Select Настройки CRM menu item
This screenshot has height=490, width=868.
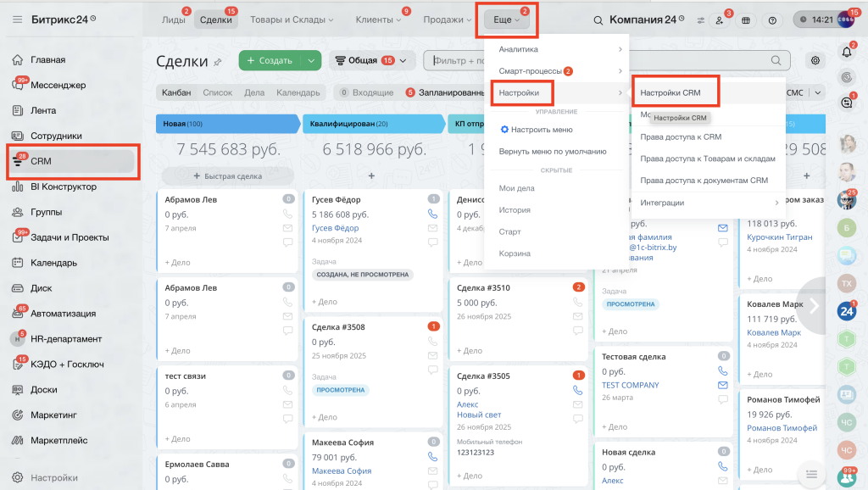coord(670,92)
